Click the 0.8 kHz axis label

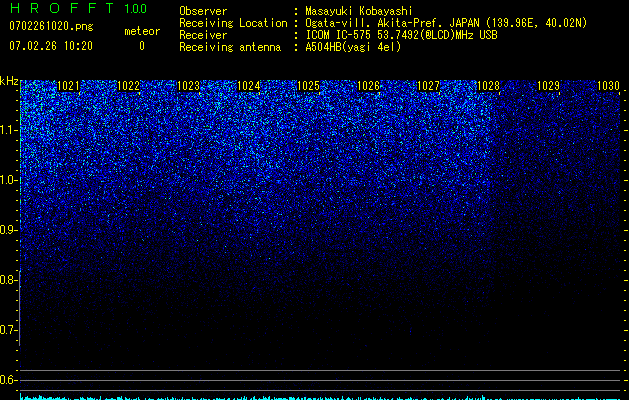9,280
